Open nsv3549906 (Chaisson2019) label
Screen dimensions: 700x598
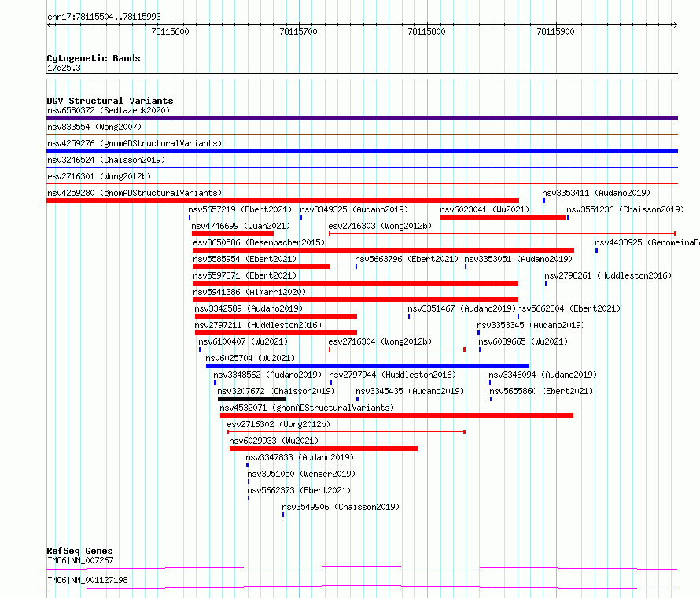341,507
